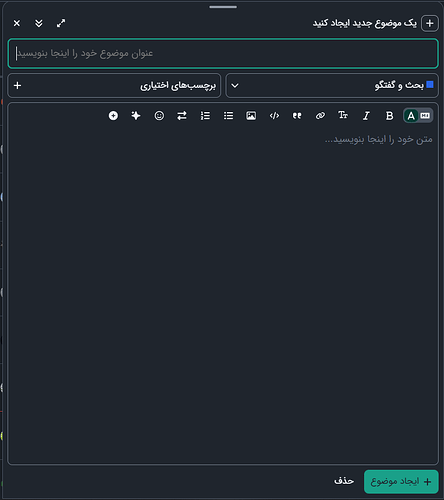This screenshot has width=444, height=500.
Task: Upload an image using the picture icon
Action: pyautogui.click(x=251, y=116)
